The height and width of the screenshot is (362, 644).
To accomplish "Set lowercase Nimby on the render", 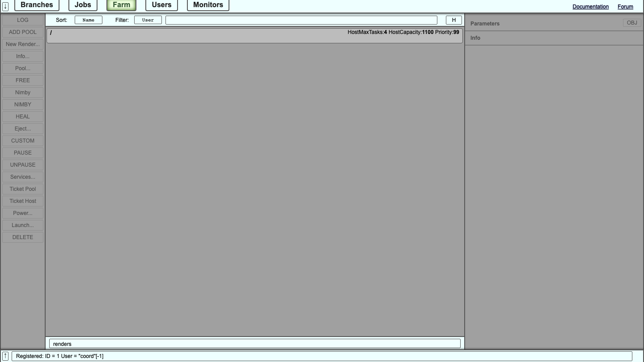I will tap(23, 93).
